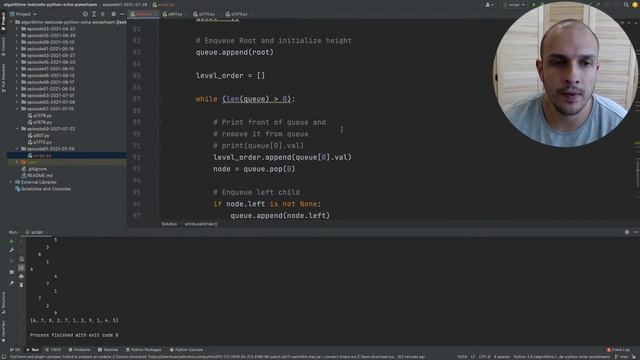Screen dimensions: 640x360
Task: Open Search Everywhere magnifier icon
Action: pyautogui.click(x=626, y=4)
